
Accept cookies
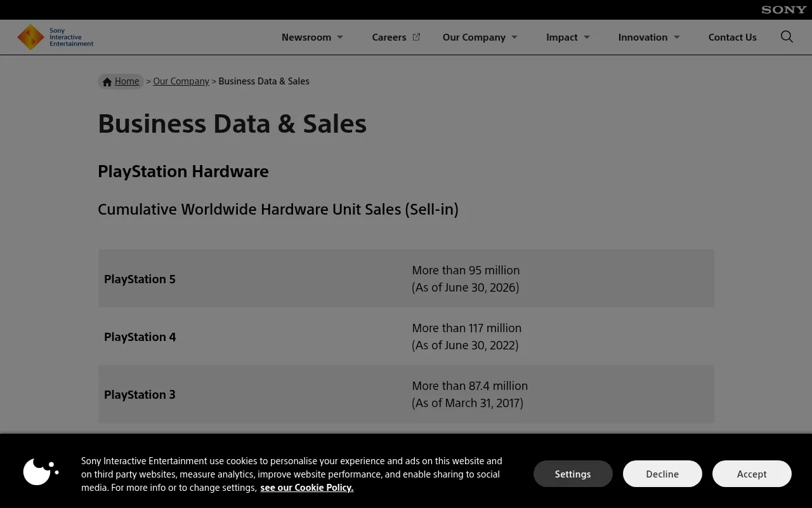752,474
